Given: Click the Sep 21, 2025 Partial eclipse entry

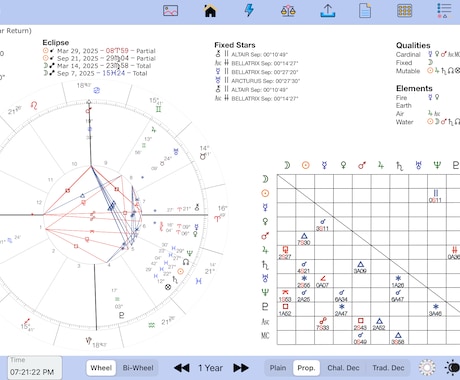Looking at the screenshot, I should [x=99, y=58].
